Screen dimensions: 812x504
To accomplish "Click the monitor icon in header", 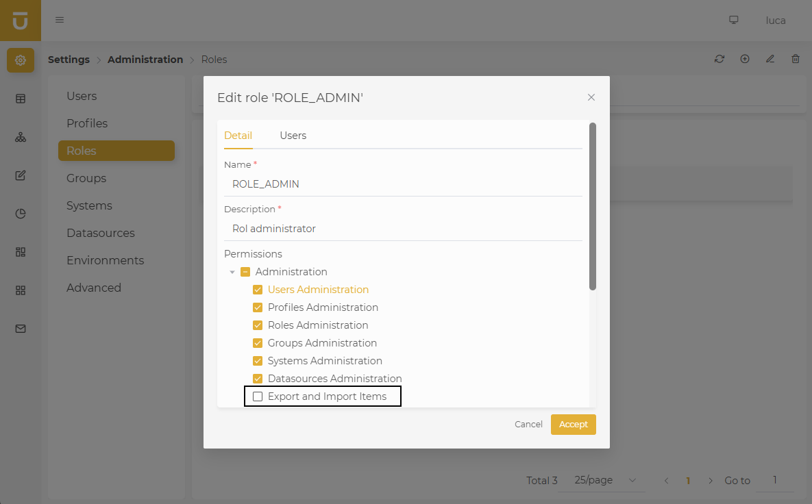I will [734, 20].
